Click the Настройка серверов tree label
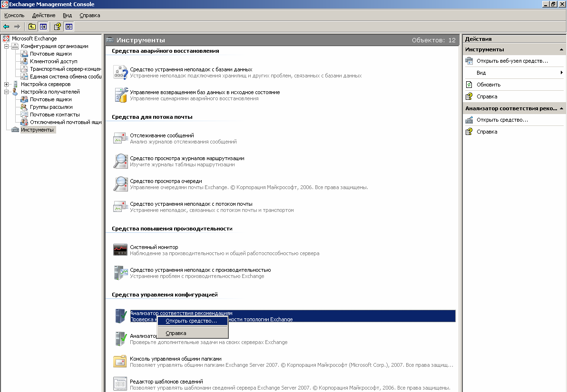Image resolution: width=567 pixels, height=392 pixels. (x=46, y=84)
